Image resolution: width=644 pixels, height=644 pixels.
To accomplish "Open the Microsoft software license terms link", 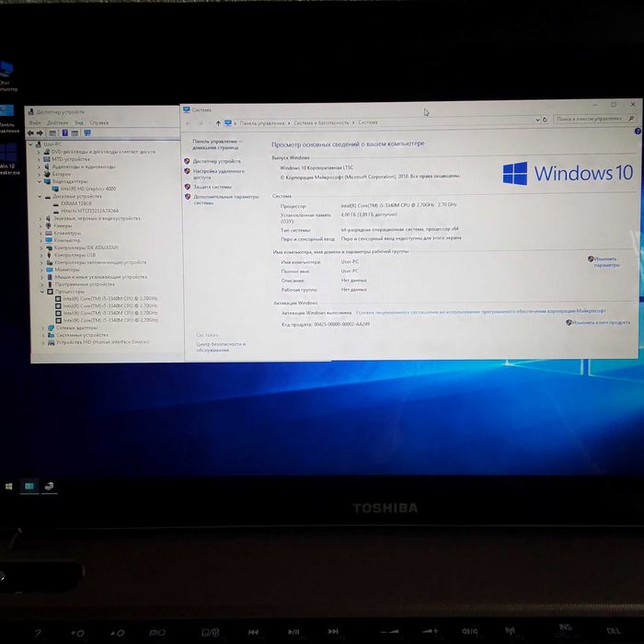I will 480,312.
